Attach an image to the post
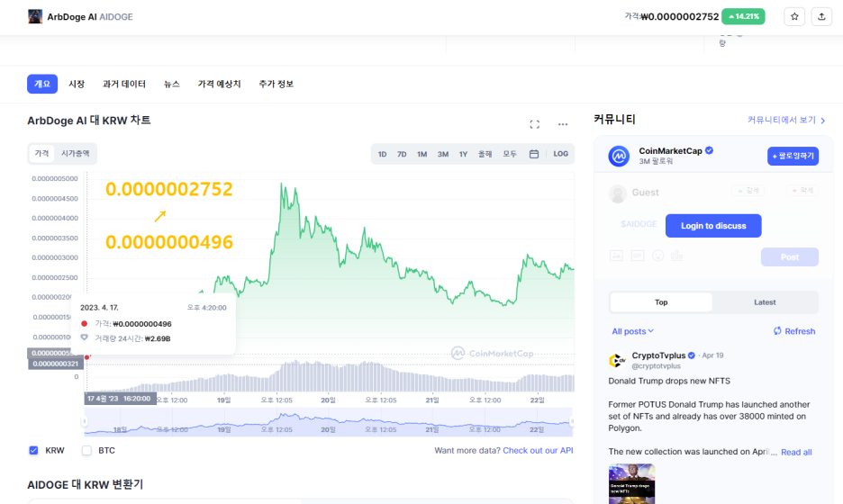The height and width of the screenshot is (504, 843). point(616,256)
